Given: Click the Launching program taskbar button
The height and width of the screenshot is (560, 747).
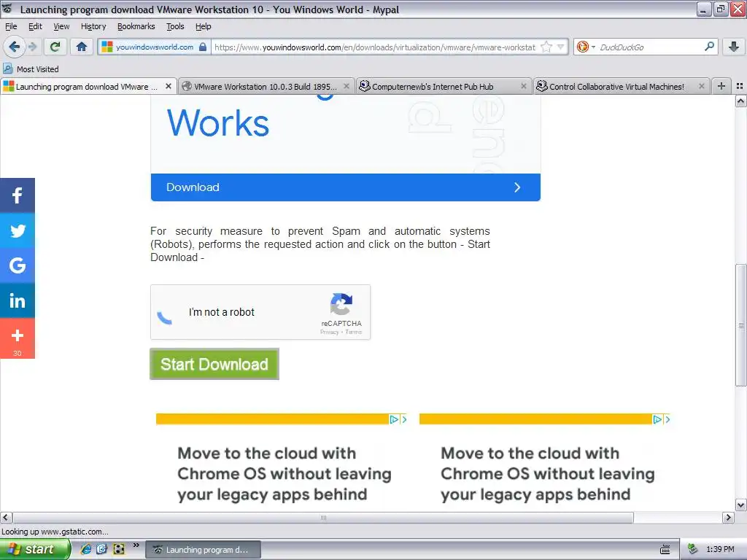Looking at the screenshot, I should pyautogui.click(x=203, y=550).
